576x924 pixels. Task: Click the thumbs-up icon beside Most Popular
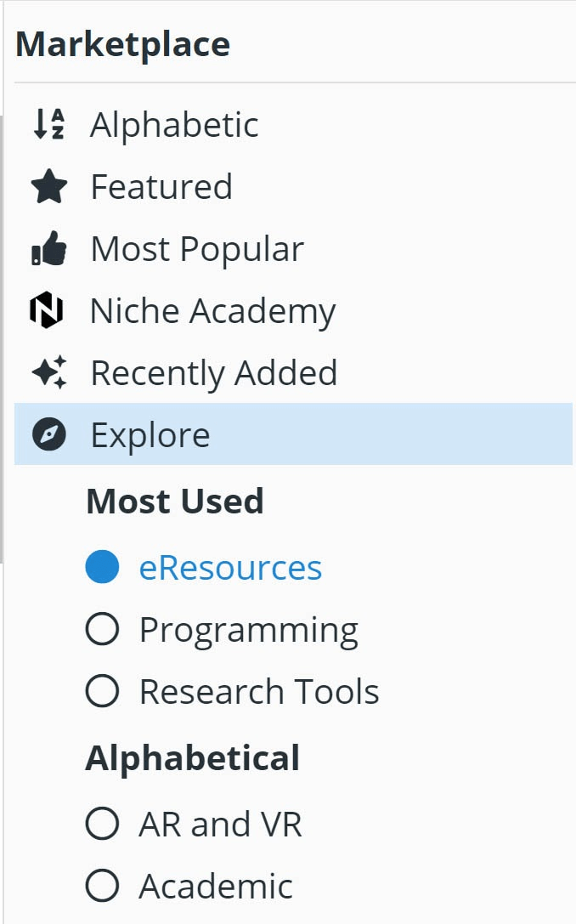click(x=49, y=248)
